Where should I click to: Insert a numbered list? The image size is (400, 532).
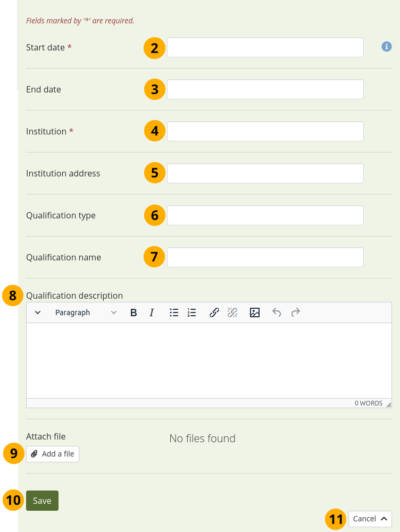point(192,313)
